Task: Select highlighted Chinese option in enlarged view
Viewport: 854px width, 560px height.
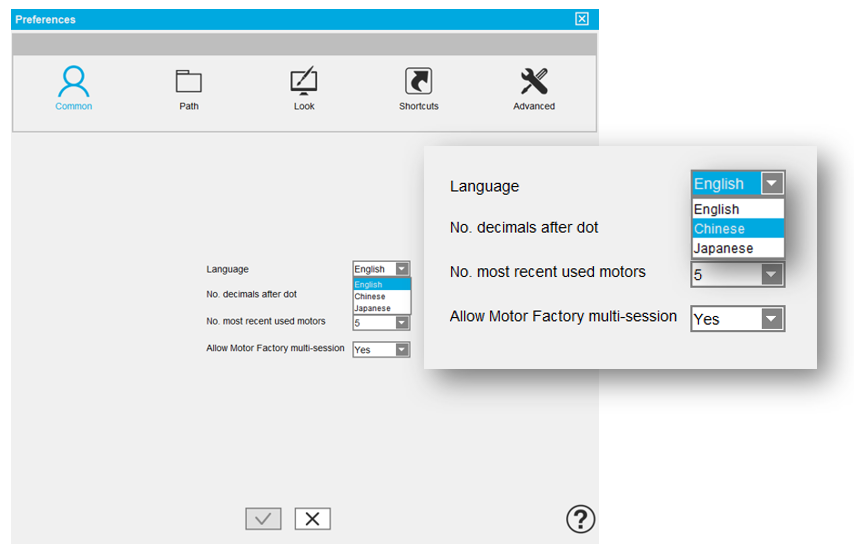Action: (x=720, y=229)
